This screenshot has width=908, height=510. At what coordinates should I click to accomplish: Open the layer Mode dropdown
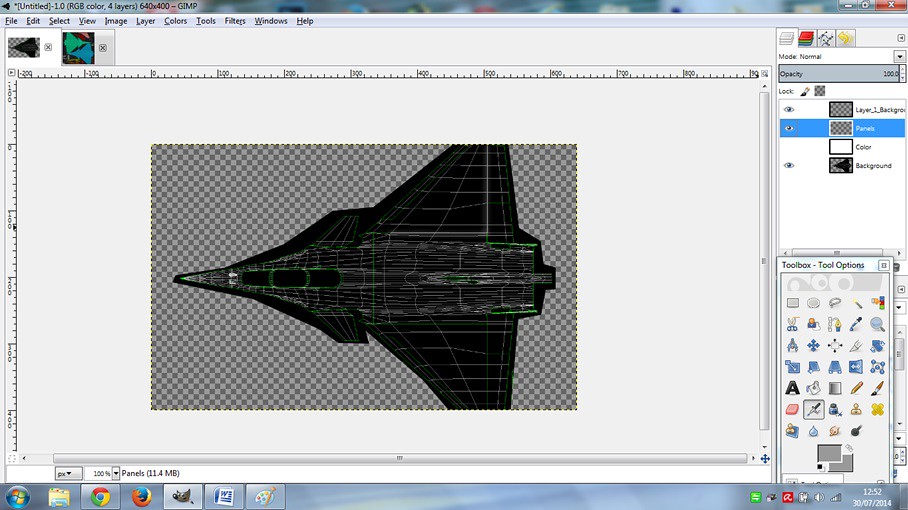click(x=899, y=57)
